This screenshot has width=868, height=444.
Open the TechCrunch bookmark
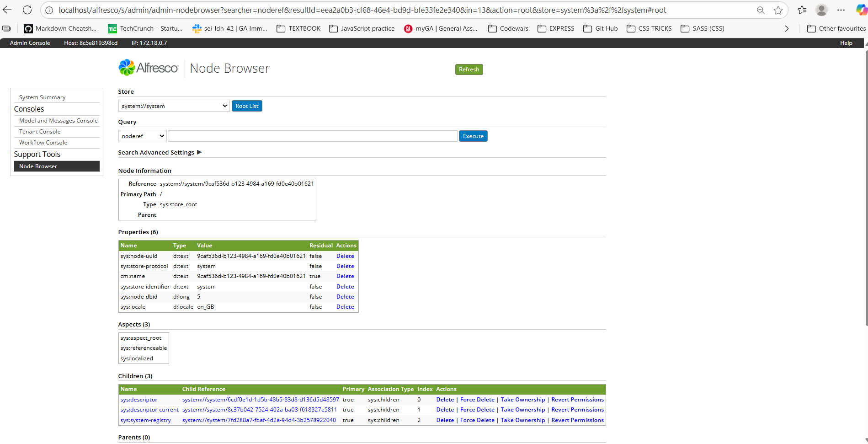point(145,28)
